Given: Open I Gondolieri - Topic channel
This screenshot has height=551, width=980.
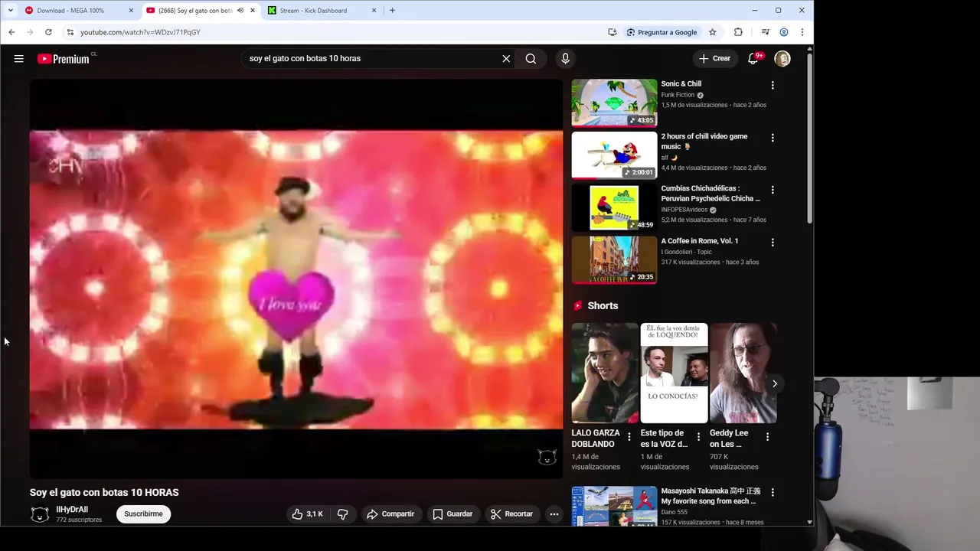Looking at the screenshot, I should [687, 252].
